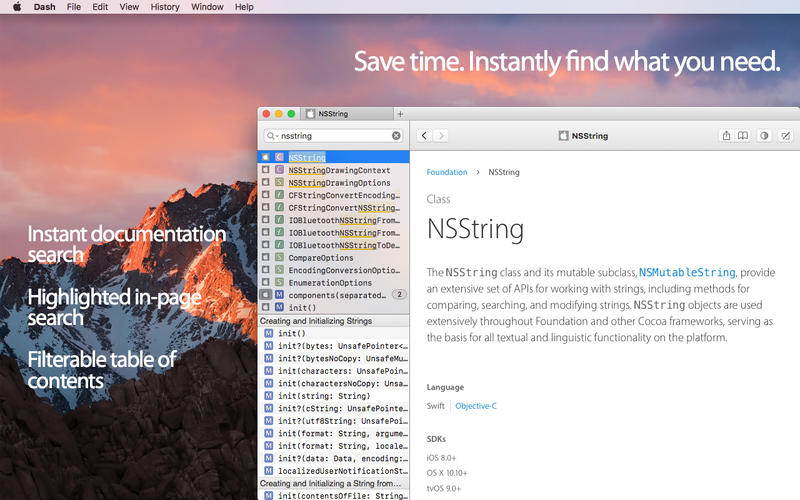Follow the Foundation breadcrumb link
Viewport: 800px width, 500px height.
(x=447, y=172)
